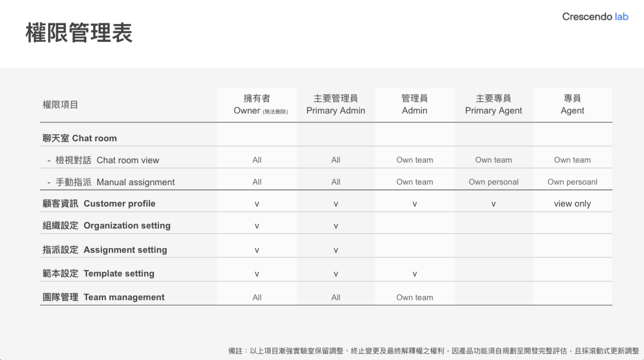Click 'view only' in the Customer profile row
Image resolution: width=644 pixels, height=360 pixels.
tap(572, 204)
